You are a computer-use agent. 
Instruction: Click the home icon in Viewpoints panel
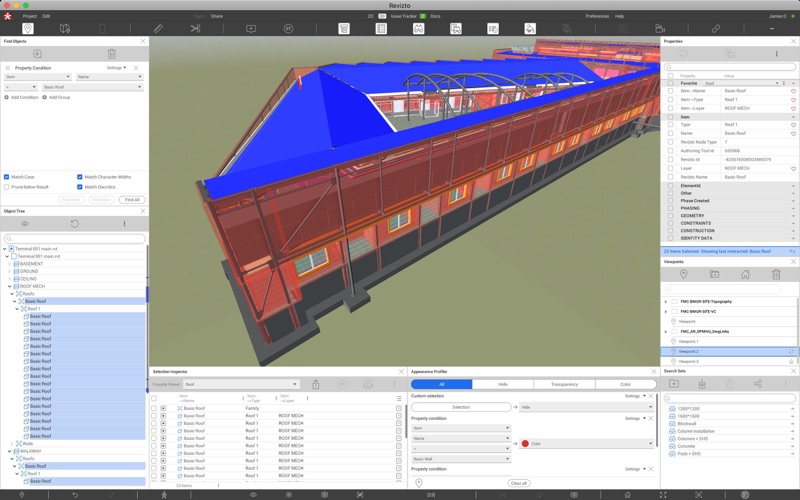(745, 274)
